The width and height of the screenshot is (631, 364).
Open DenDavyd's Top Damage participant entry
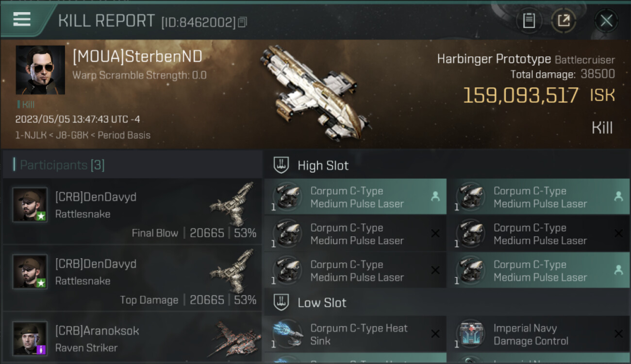click(x=132, y=278)
